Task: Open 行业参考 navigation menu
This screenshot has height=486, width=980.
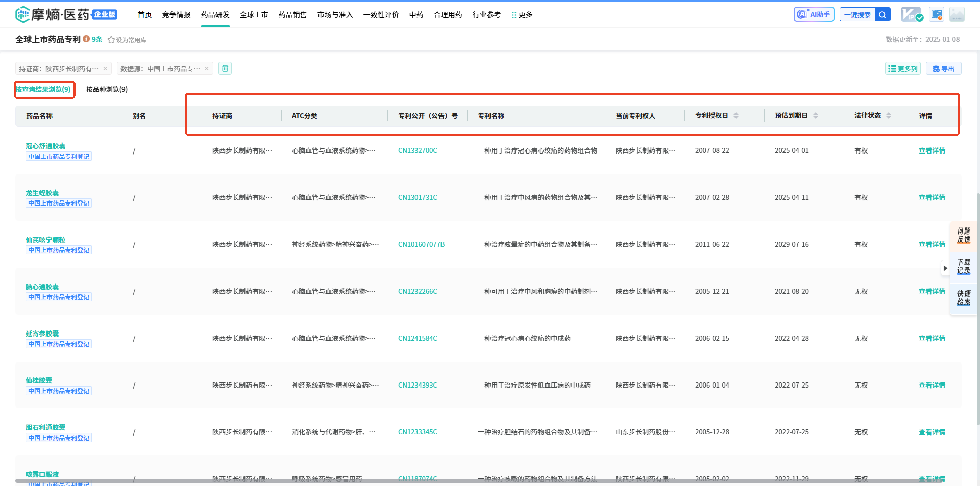Action: (487, 15)
